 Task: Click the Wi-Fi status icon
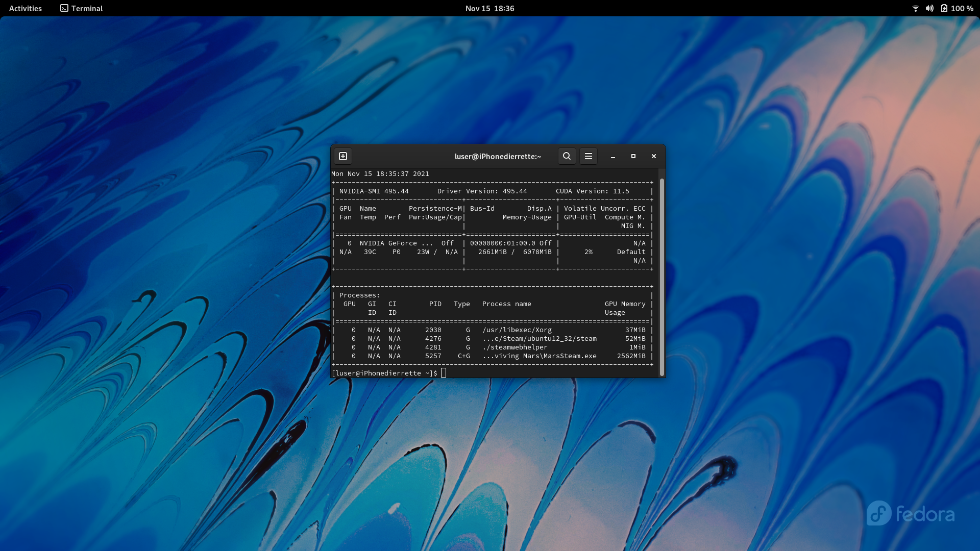click(916, 8)
